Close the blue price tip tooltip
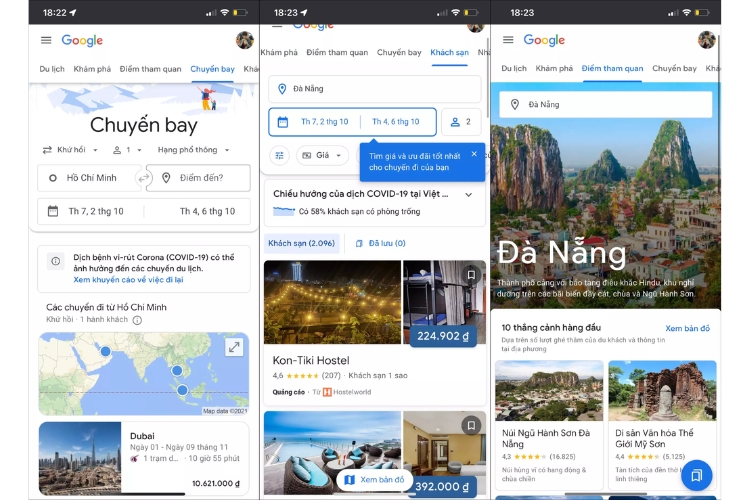Screen dimensions: 750x500 (x=474, y=154)
